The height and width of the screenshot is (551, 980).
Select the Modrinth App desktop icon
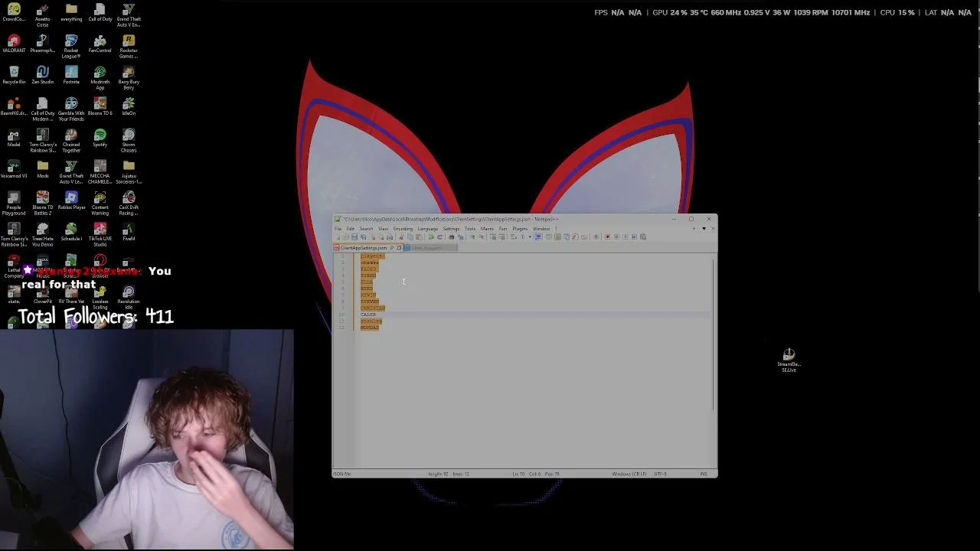100,79
